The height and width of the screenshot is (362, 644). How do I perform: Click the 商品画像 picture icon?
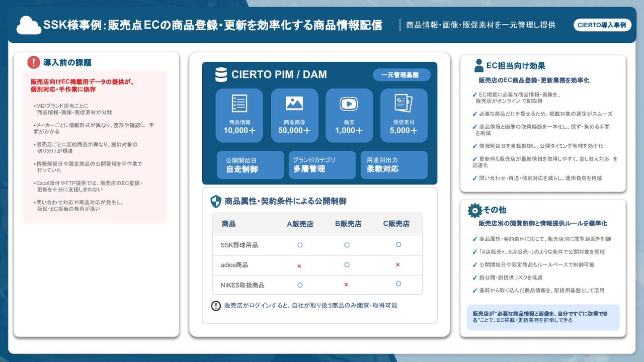pos(294,103)
